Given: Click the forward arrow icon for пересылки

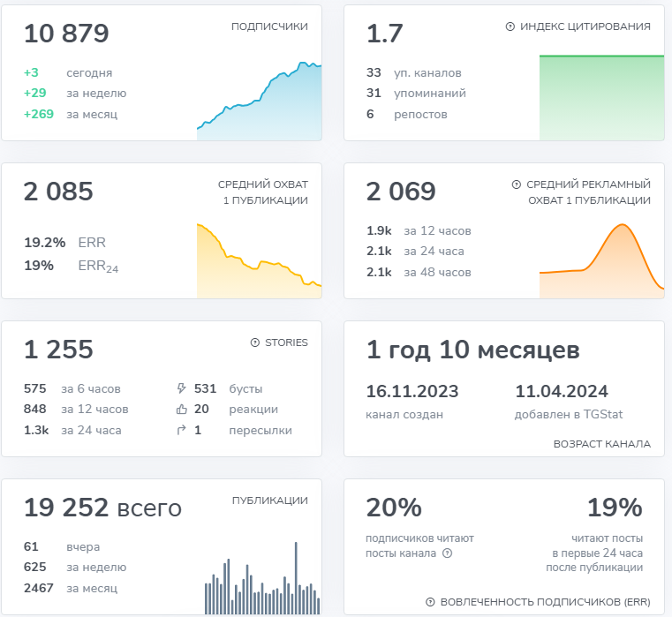Looking at the screenshot, I should 182,431.
